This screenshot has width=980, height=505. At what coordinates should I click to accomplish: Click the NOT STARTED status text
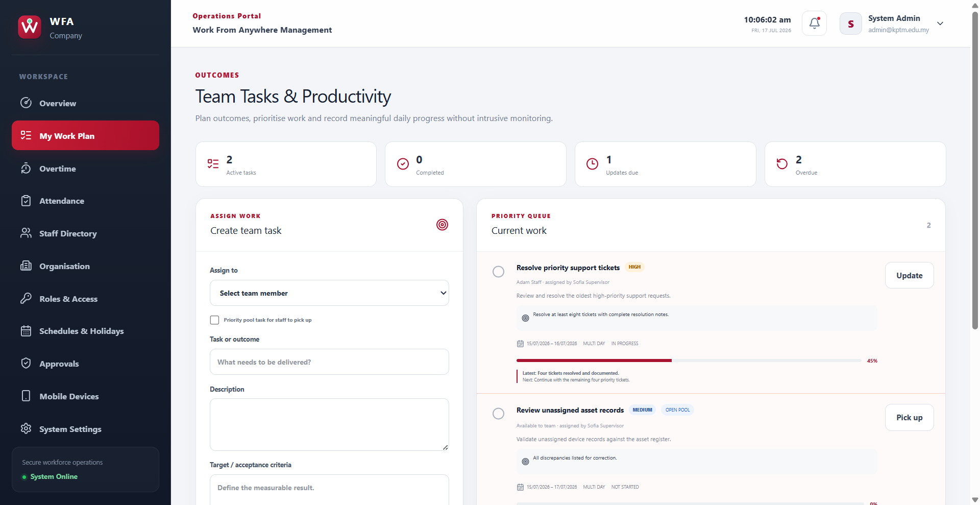coord(625,487)
